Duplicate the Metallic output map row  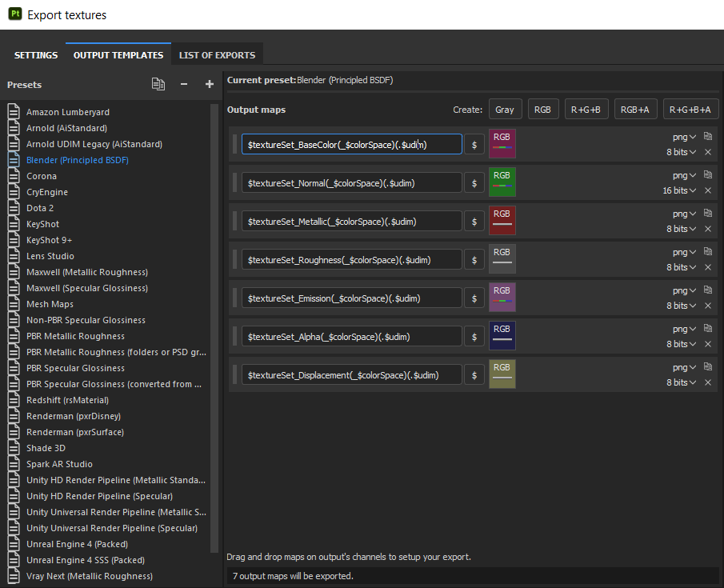[x=708, y=213]
